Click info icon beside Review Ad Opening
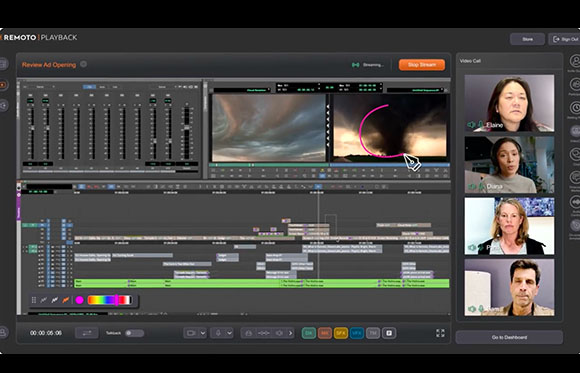 click(x=84, y=64)
